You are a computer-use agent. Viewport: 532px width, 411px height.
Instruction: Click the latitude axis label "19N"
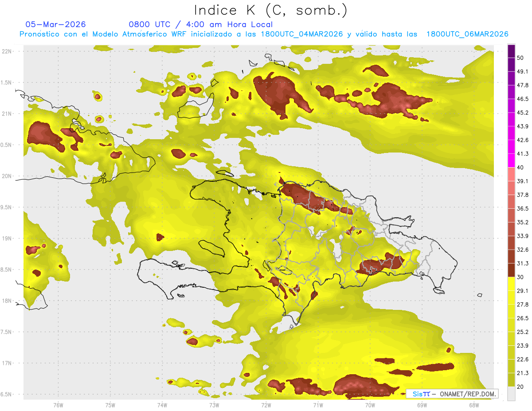[x=8, y=239]
